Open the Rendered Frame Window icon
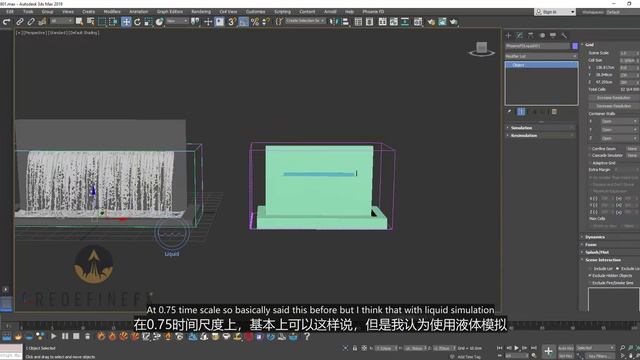The height and width of the screenshot is (360, 640). (x=442, y=22)
